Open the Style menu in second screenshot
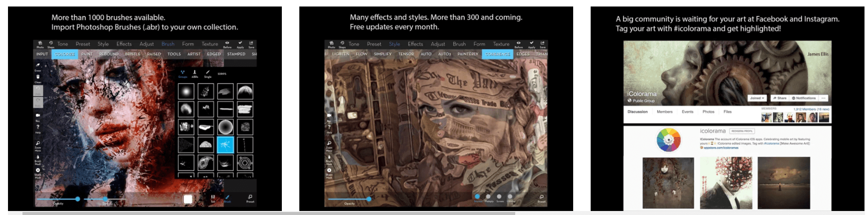868x215 pixels. tap(394, 44)
